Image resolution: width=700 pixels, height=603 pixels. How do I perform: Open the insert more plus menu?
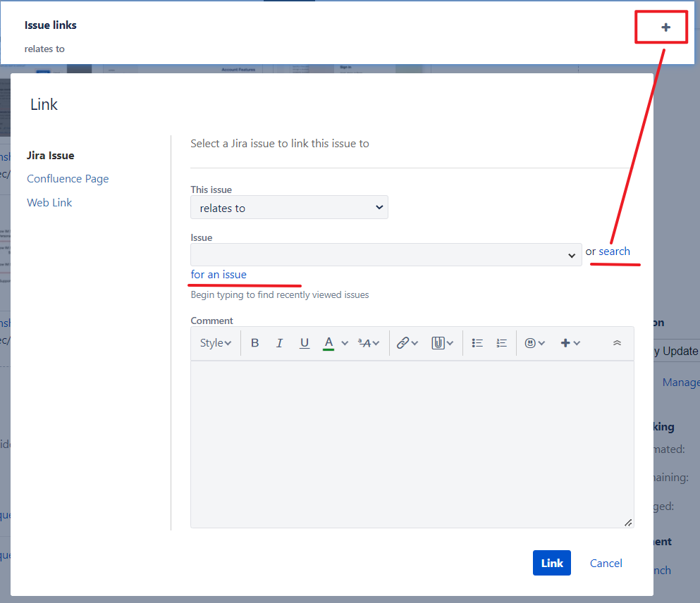click(570, 343)
